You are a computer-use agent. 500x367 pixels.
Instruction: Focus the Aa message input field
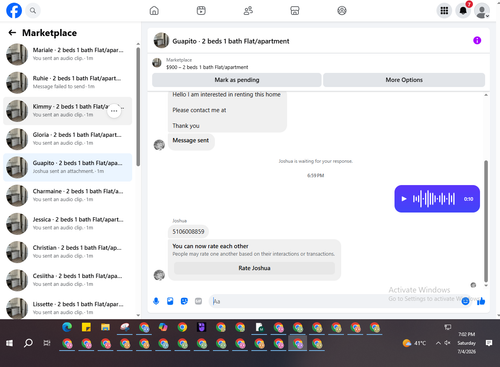335,301
